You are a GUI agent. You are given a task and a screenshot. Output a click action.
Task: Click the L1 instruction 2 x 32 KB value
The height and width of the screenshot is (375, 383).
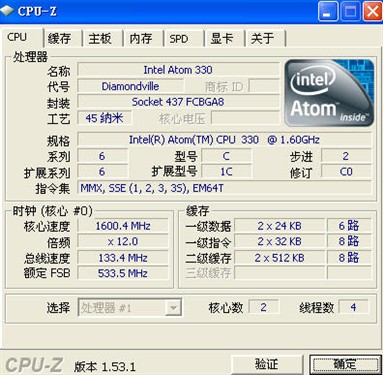279,242
